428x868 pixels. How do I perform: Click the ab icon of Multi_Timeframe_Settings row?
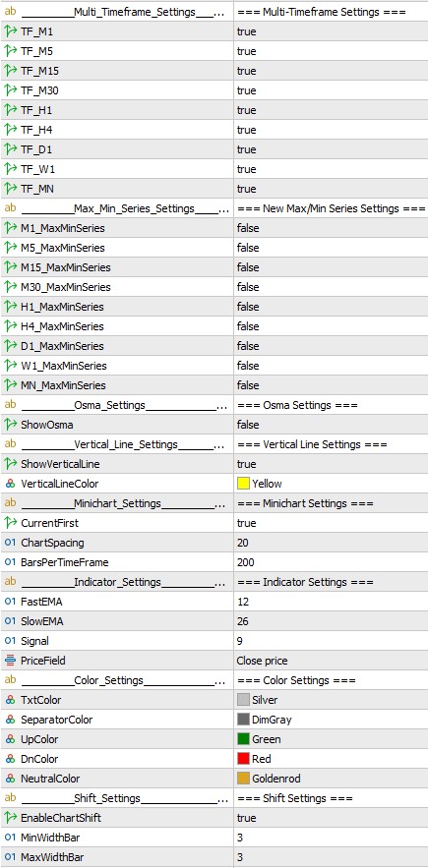10,12
